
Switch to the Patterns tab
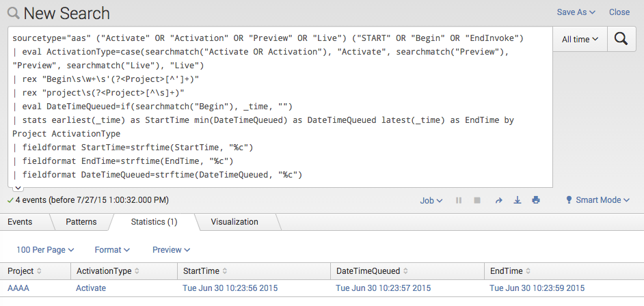81,222
